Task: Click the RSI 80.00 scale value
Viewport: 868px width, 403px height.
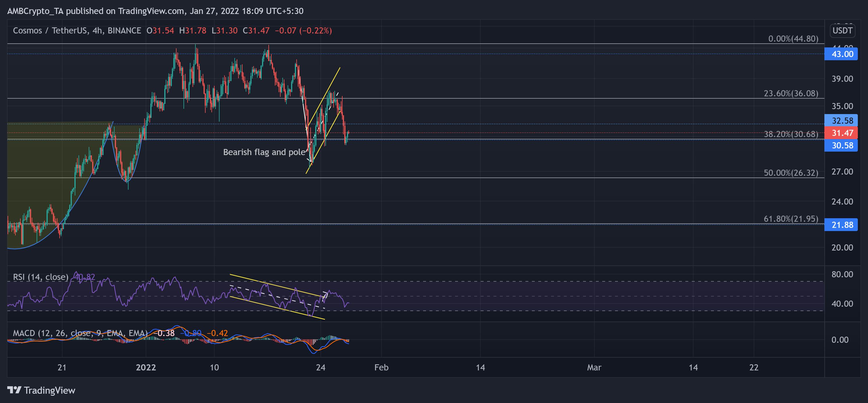Action: pos(842,274)
